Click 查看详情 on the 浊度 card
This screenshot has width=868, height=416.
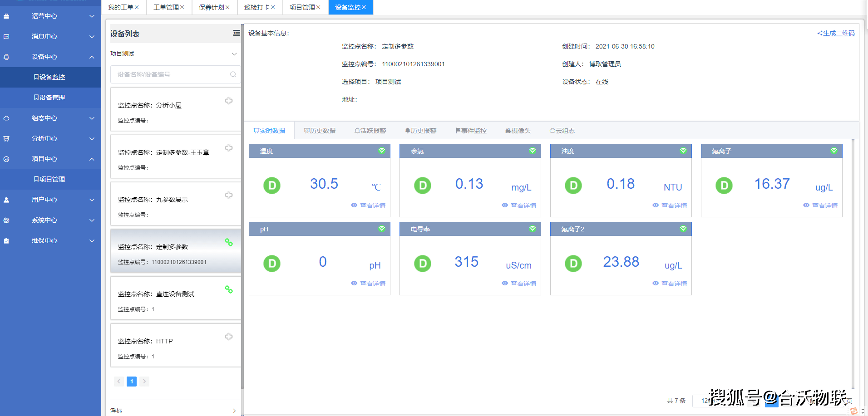(670, 206)
